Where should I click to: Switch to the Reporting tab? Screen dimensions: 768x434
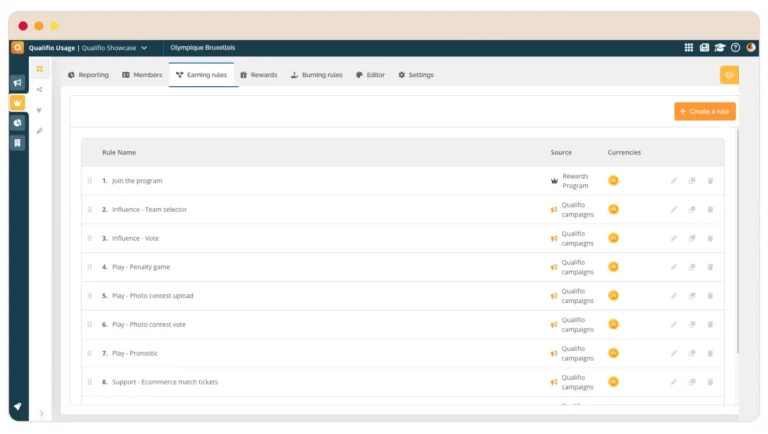coord(88,75)
